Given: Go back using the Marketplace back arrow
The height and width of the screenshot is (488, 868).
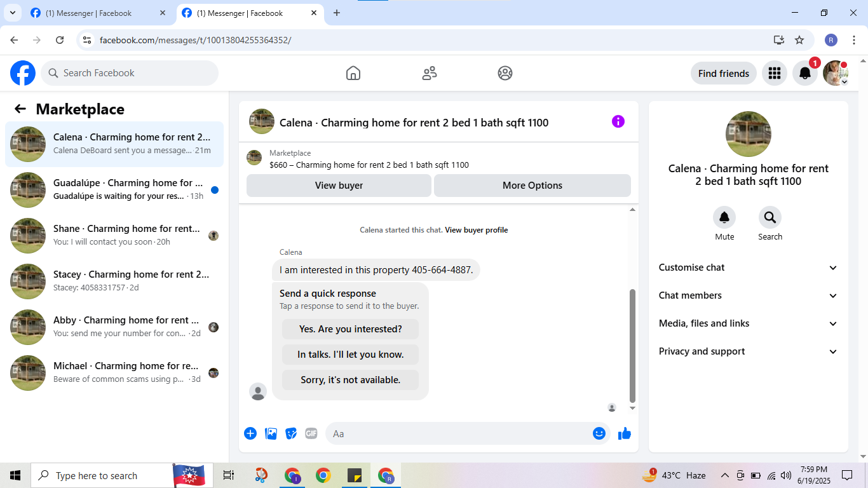Looking at the screenshot, I should tap(20, 109).
